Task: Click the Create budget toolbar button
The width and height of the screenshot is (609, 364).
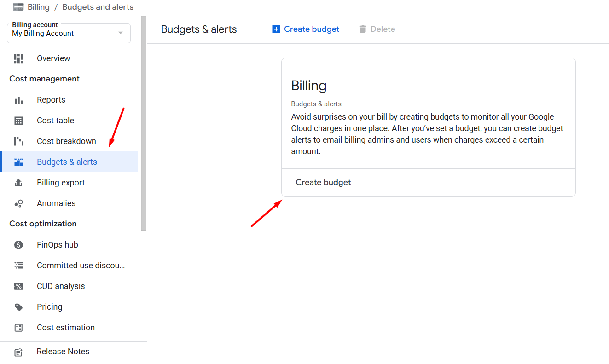Action: pos(305,29)
